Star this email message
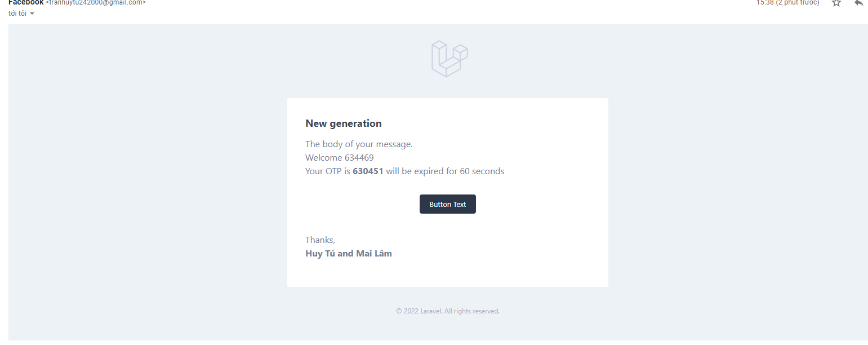 (x=836, y=3)
